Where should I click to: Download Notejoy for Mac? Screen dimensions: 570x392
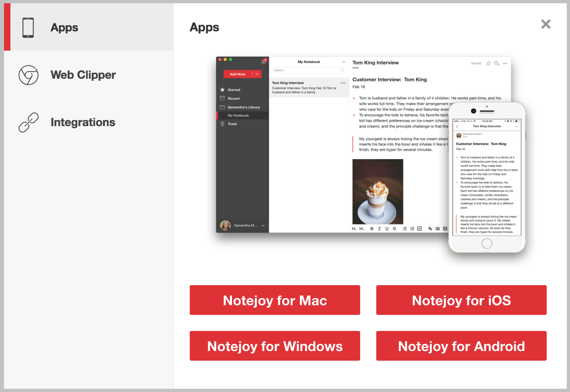tap(275, 300)
